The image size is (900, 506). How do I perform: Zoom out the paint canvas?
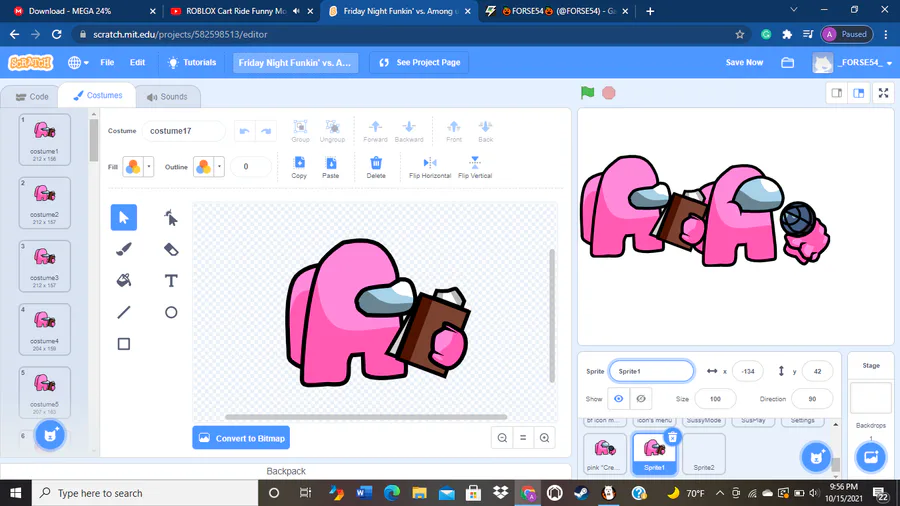(502, 438)
